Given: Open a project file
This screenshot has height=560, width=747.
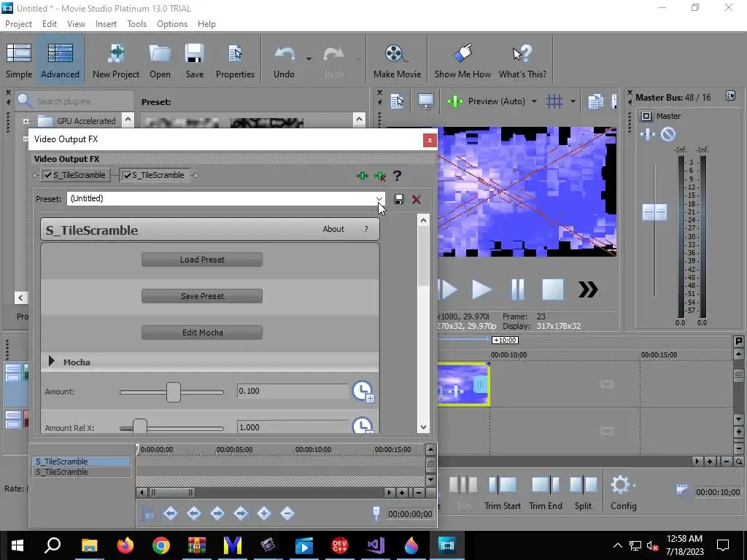Looking at the screenshot, I should coord(160,61).
